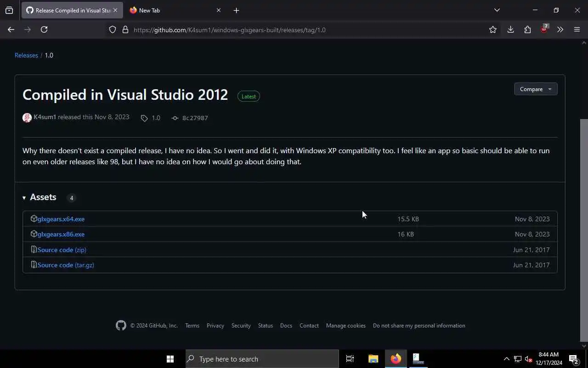Open the notification center icon
Screen dimensions: 588x368
coord(574,359)
